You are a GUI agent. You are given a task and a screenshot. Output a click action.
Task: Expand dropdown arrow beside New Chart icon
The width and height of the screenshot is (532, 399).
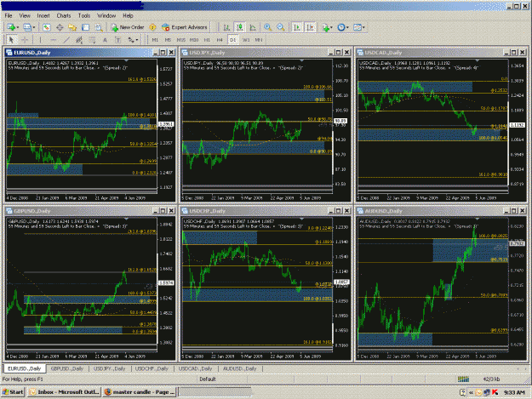[17, 27]
